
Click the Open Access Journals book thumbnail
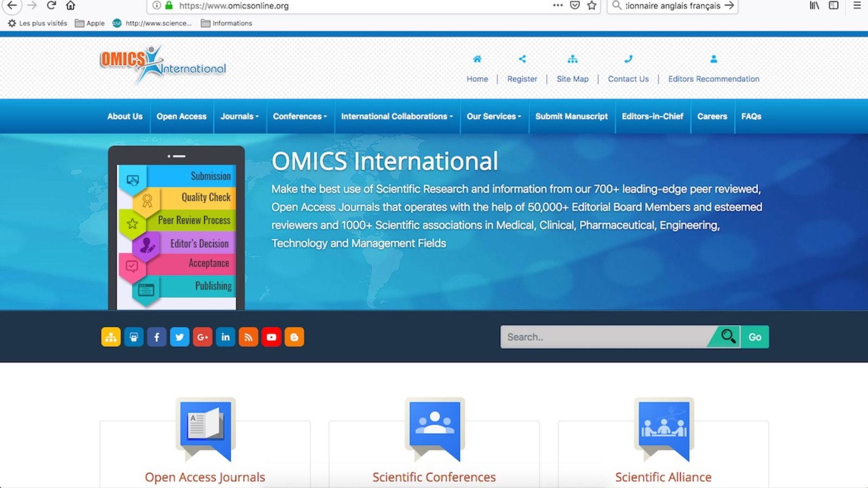(x=206, y=430)
